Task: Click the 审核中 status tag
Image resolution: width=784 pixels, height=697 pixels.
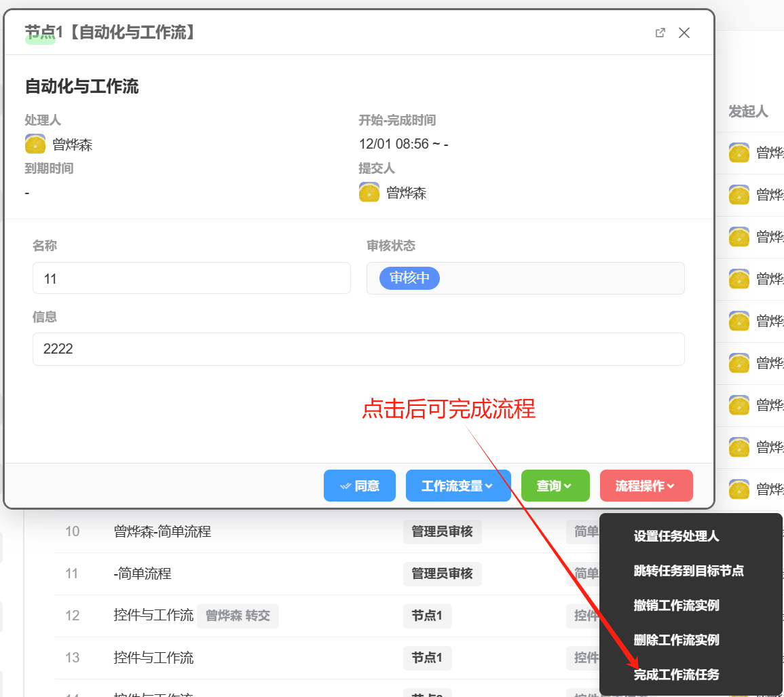Action: 409,278
